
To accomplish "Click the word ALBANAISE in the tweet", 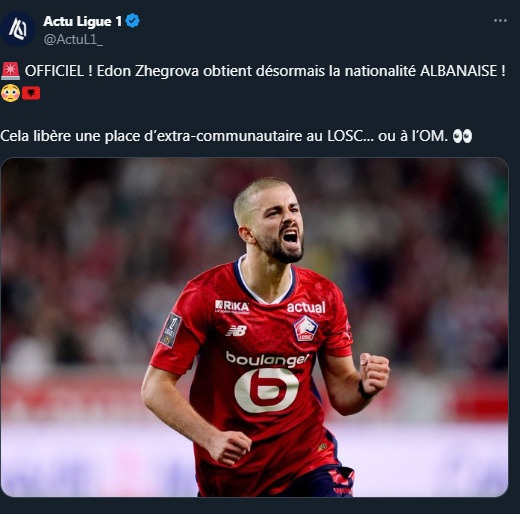I will point(458,71).
